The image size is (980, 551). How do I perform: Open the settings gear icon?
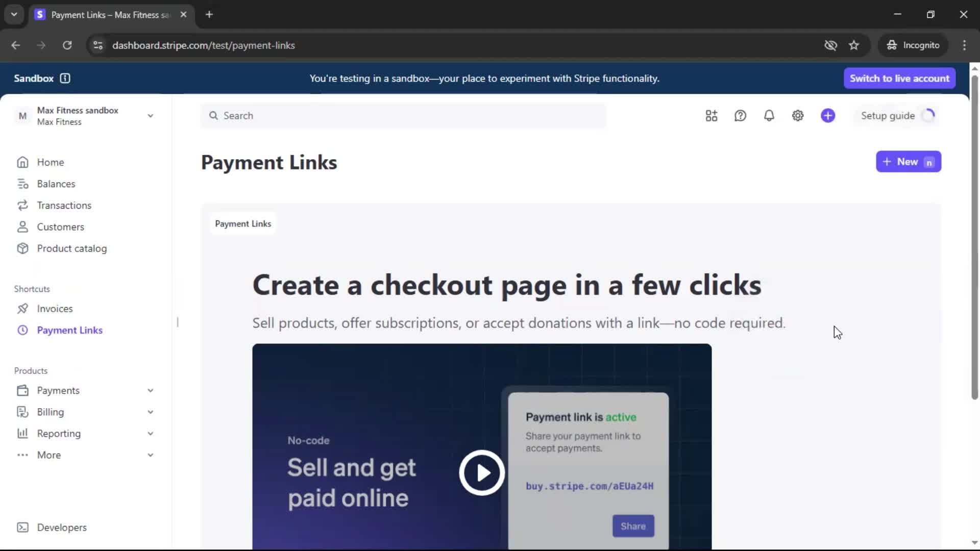[x=798, y=116]
